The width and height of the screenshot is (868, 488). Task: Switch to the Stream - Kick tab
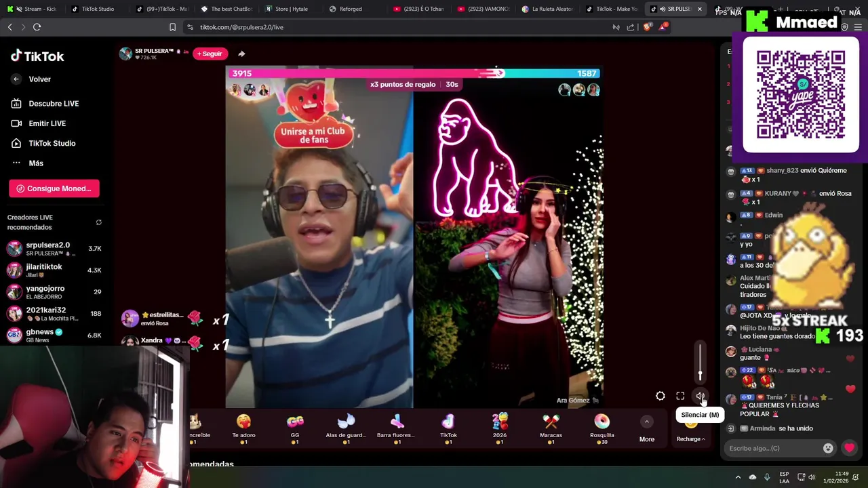35,9
